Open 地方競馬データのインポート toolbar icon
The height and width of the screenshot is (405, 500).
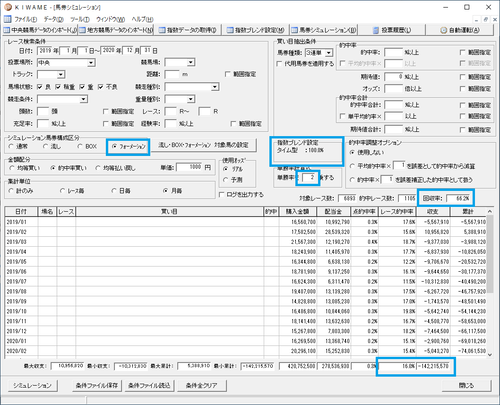click(x=82, y=30)
